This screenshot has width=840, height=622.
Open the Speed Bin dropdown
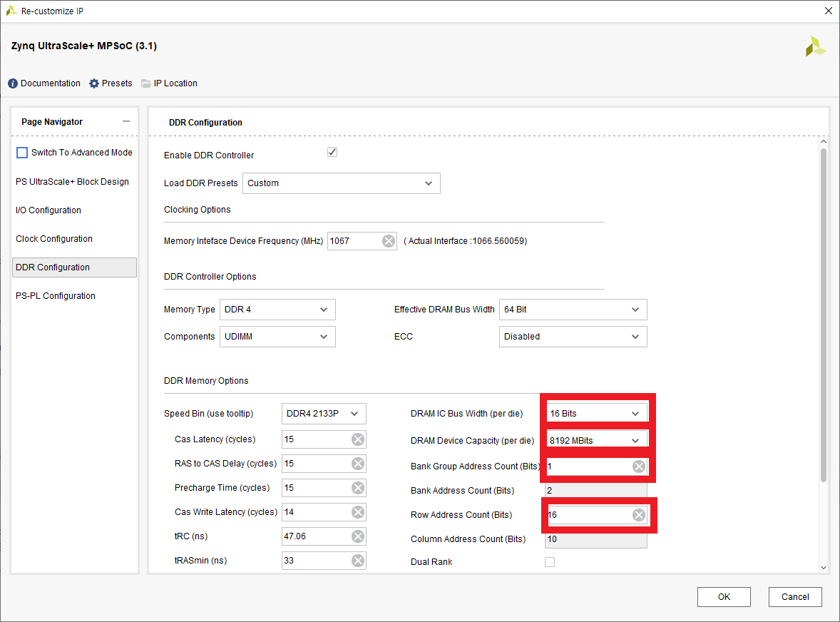324,414
